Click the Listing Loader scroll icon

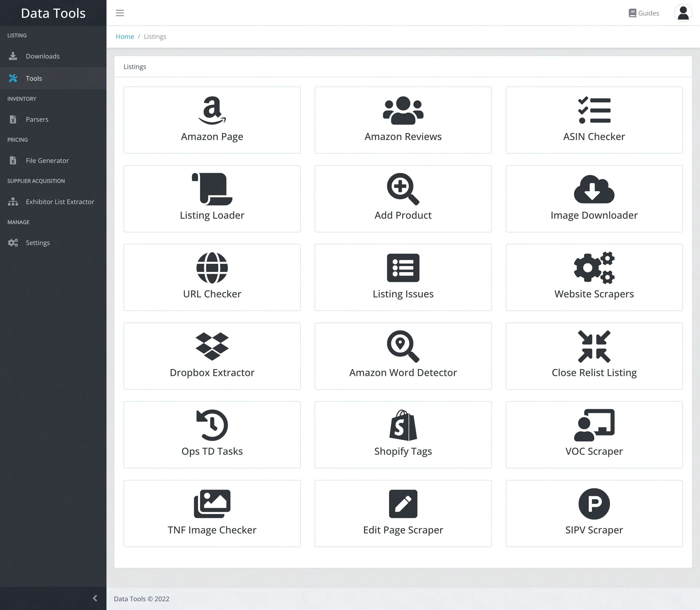click(212, 189)
